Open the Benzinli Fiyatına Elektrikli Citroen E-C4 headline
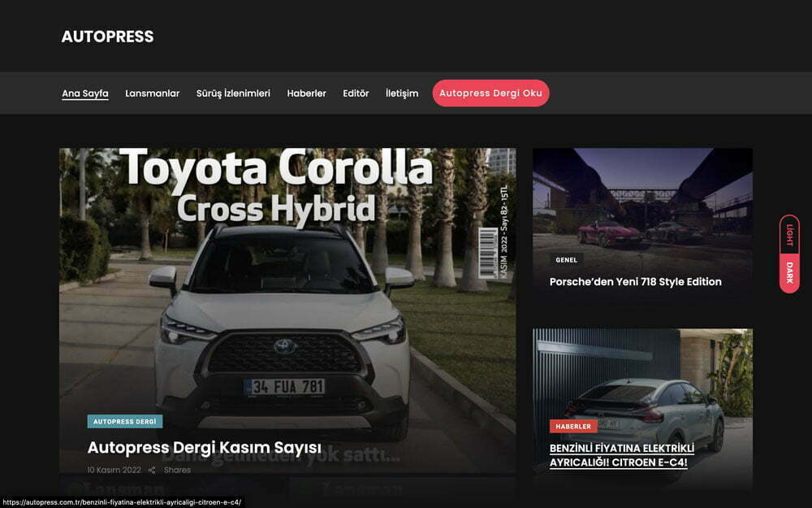This screenshot has width=812, height=508. (622, 455)
